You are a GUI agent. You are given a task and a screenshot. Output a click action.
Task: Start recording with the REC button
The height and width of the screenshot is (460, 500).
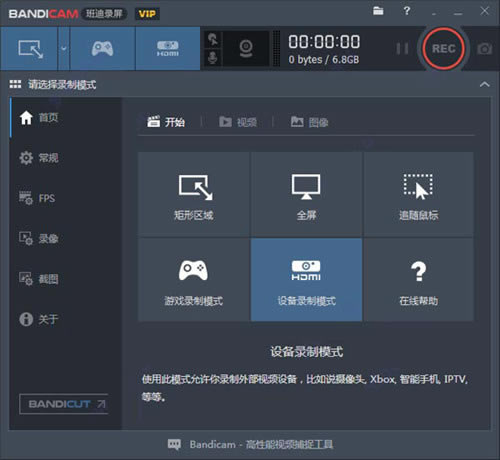(x=443, y=49)
